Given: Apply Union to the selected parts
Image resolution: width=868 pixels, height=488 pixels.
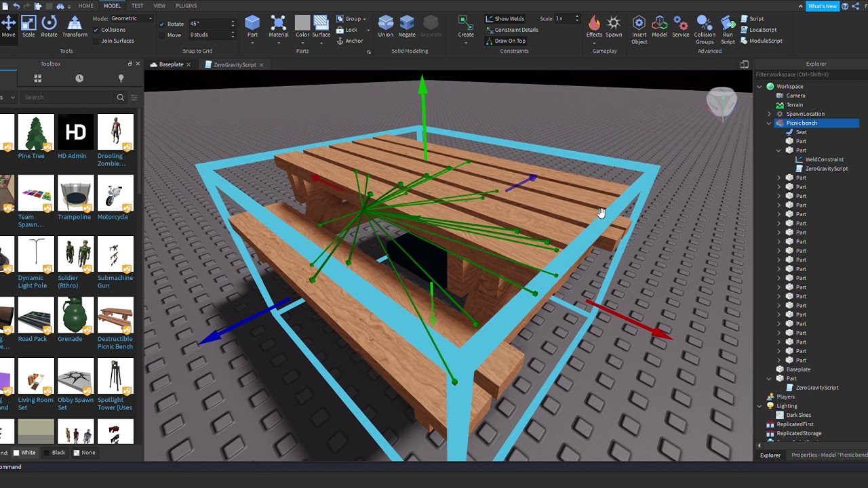Looking at the screenshot, I should pyautogui.click(x=385, y=27).
